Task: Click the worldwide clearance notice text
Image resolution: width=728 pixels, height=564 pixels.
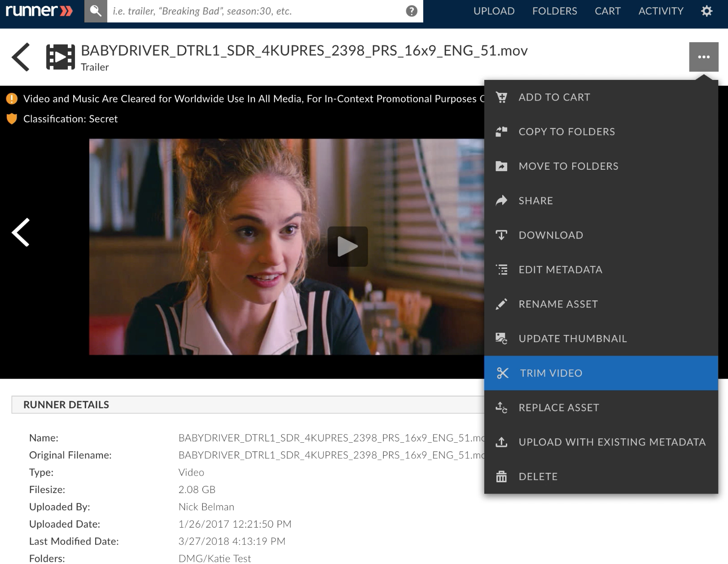Action: tap(254, 99)
